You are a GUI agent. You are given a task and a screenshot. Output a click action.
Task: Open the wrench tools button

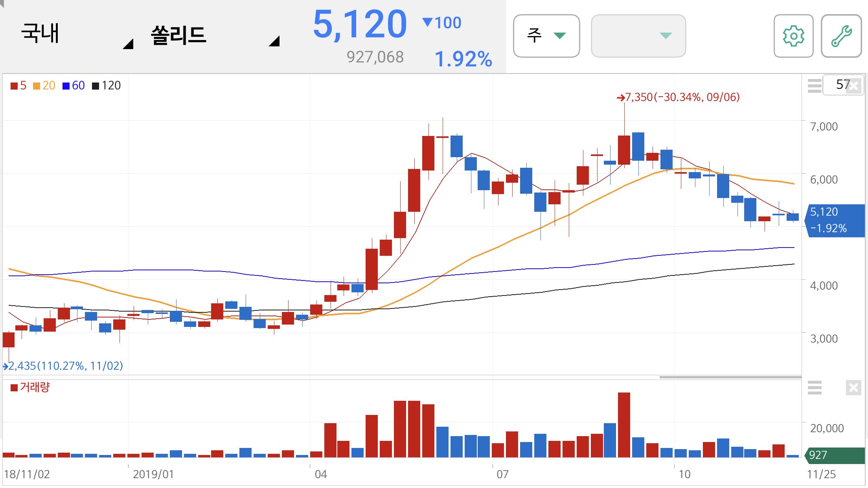pyautogui.click(x=841, y=36)
